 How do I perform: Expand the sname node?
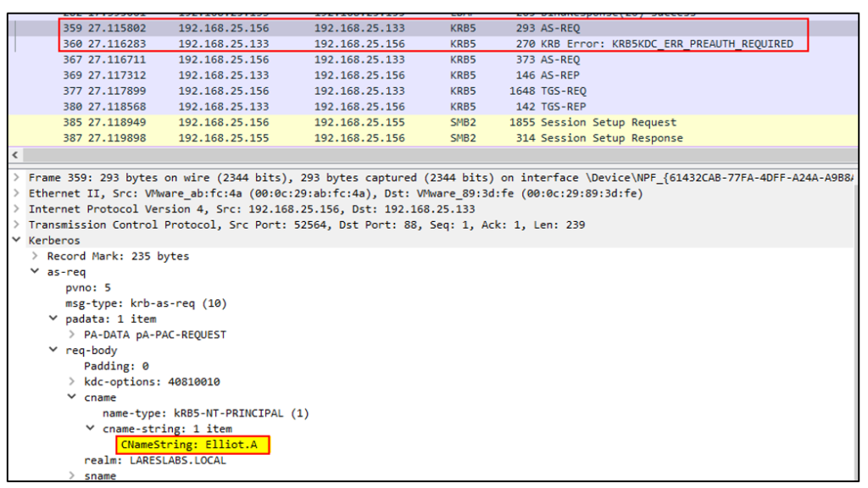(72, 475)
